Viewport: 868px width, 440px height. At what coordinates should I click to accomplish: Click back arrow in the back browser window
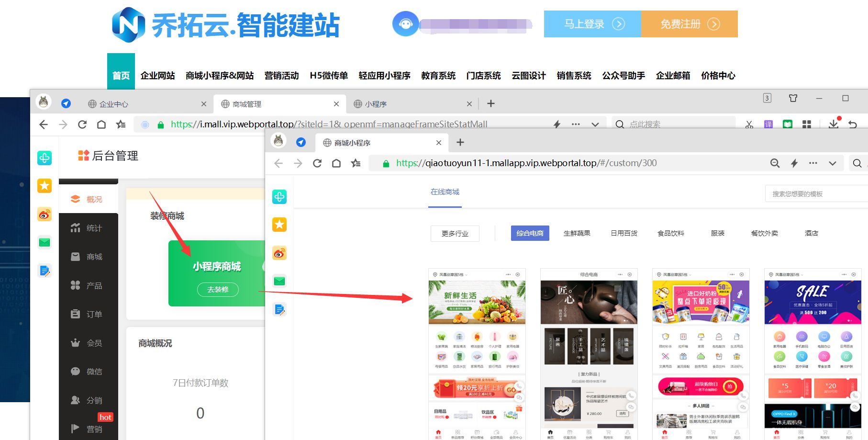pos(44,124)
